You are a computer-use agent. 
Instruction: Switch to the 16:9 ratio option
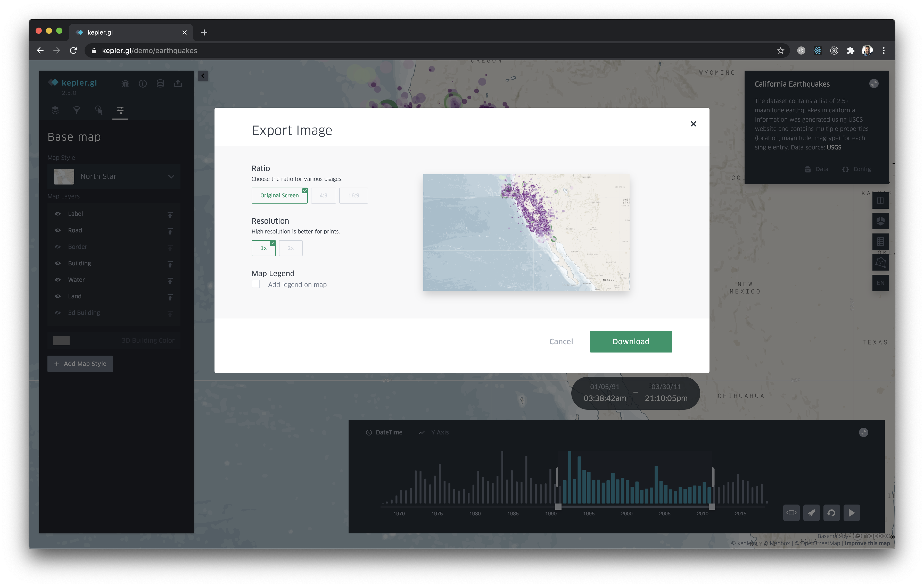tap(353, 196)
